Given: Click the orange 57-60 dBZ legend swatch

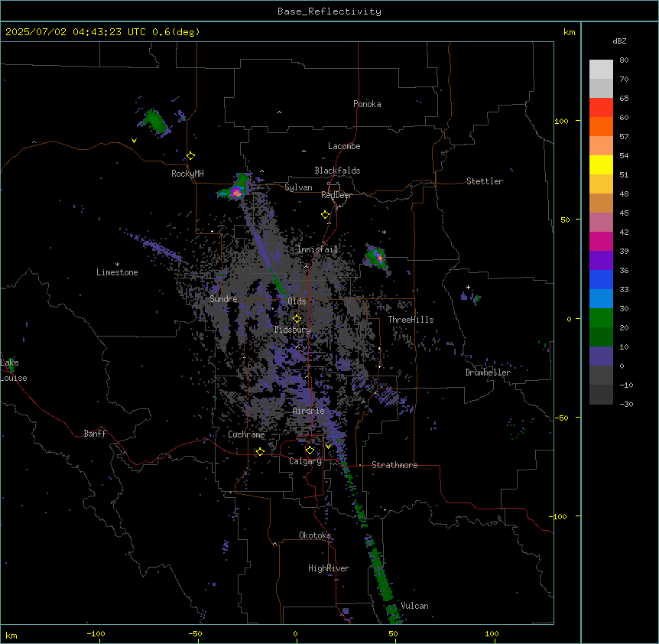Looking at the screenshot, I should (x=601, y=126).
